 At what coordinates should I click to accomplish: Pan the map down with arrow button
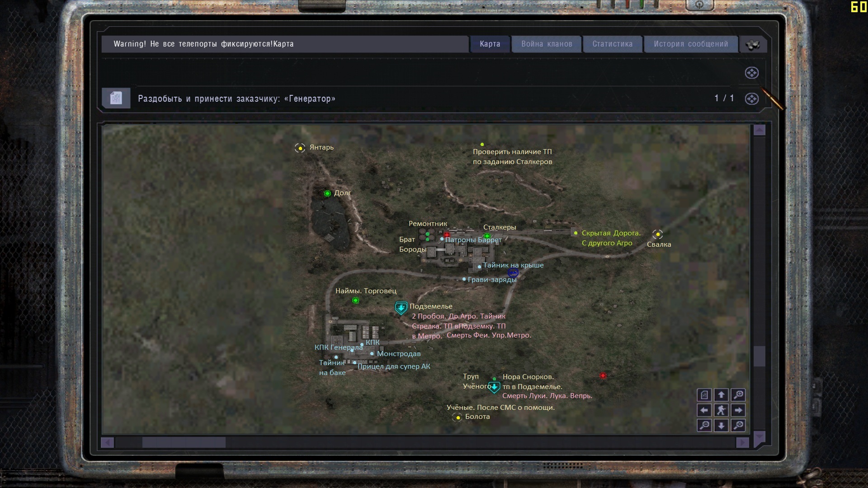click(721, 425)
